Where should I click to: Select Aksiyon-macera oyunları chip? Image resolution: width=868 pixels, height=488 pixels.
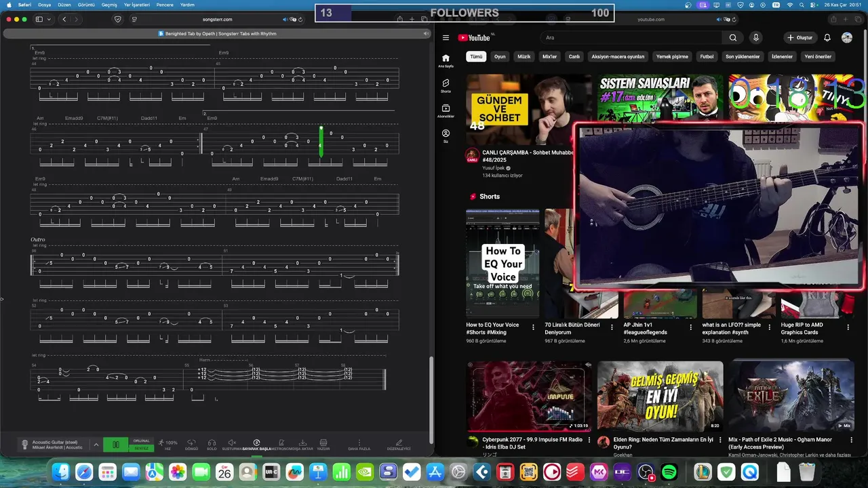pyautogui.click(x=618, y=57)
